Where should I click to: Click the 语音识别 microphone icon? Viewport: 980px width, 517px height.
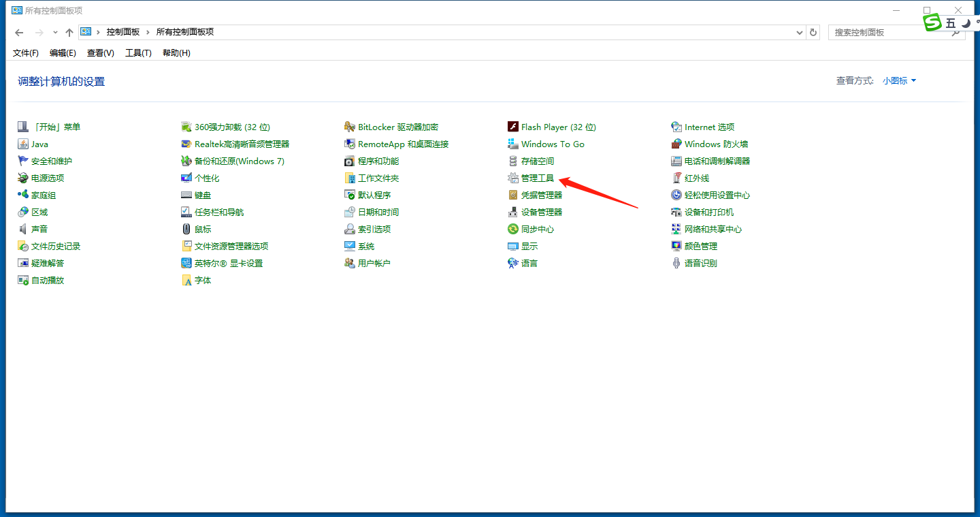[676, 263]
